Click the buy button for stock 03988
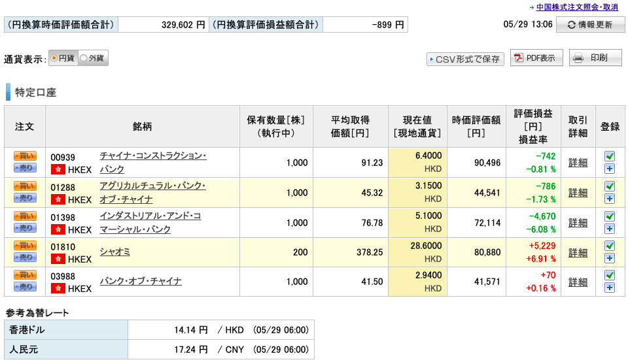The width and height of the screenshot is (628, 364). tap(25, 275)
